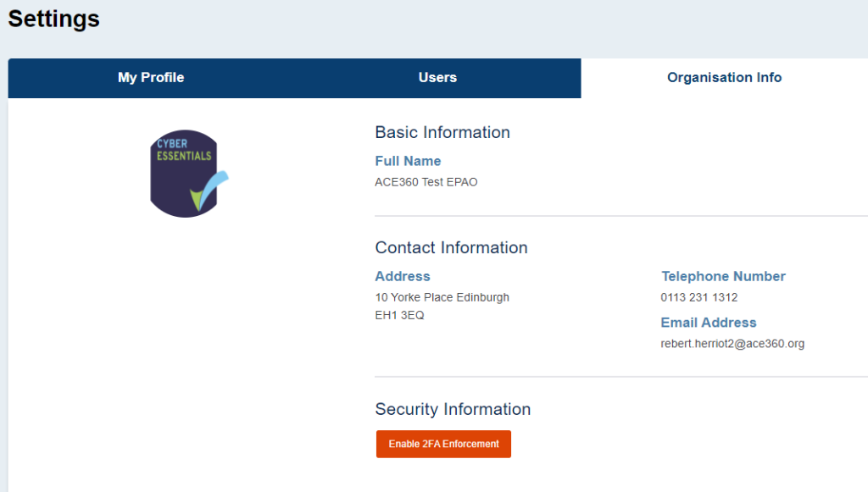Image resolution: width=868 pixels, height=492 pixels.
Task: Select the Organisation Info tab
Action: tap(724, 78)
